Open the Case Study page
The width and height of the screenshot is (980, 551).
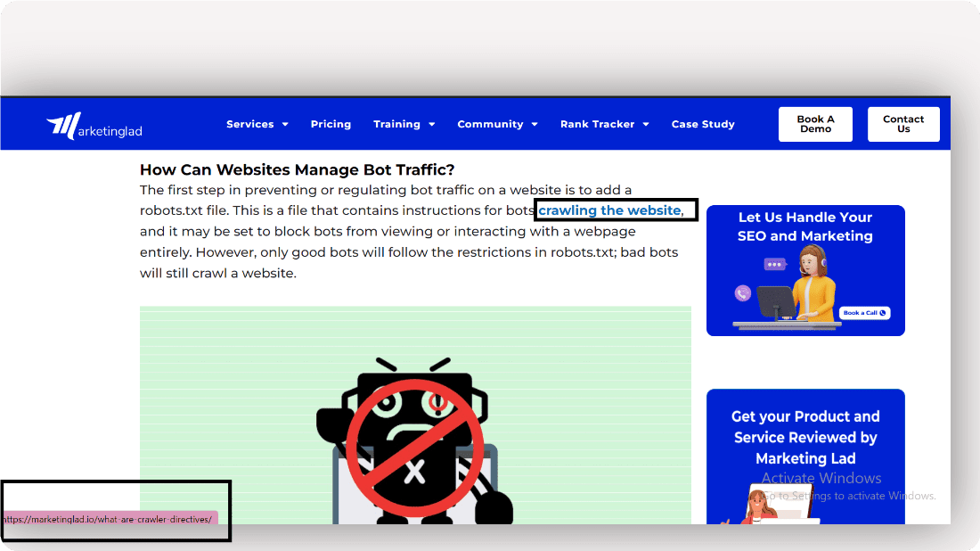click(x=703, y=124)
